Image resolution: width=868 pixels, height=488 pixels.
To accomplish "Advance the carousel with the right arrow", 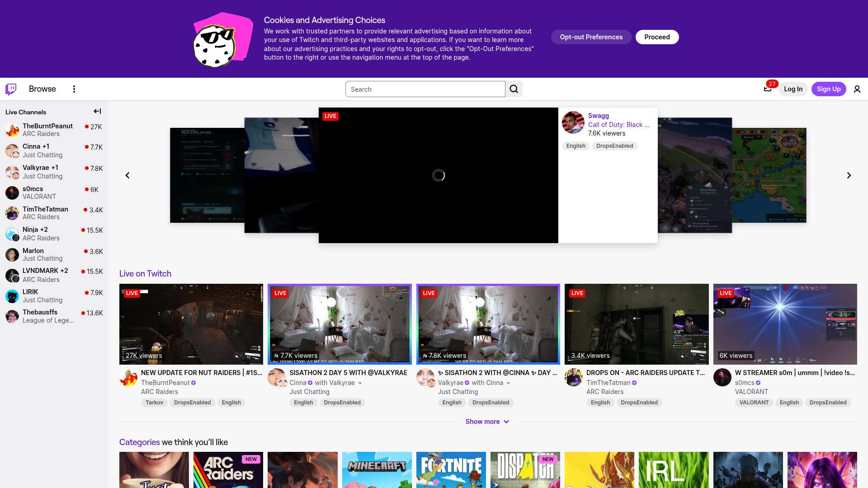I will point(849,175).
